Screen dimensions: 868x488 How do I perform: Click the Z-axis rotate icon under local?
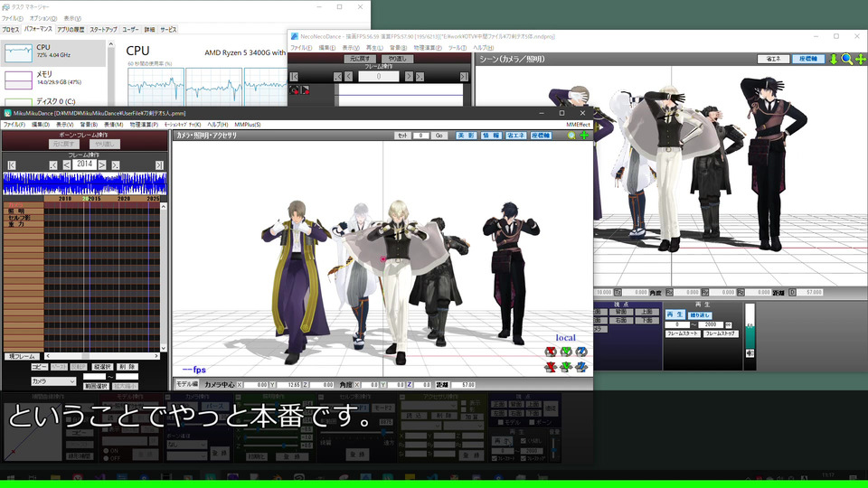point(581,352)
